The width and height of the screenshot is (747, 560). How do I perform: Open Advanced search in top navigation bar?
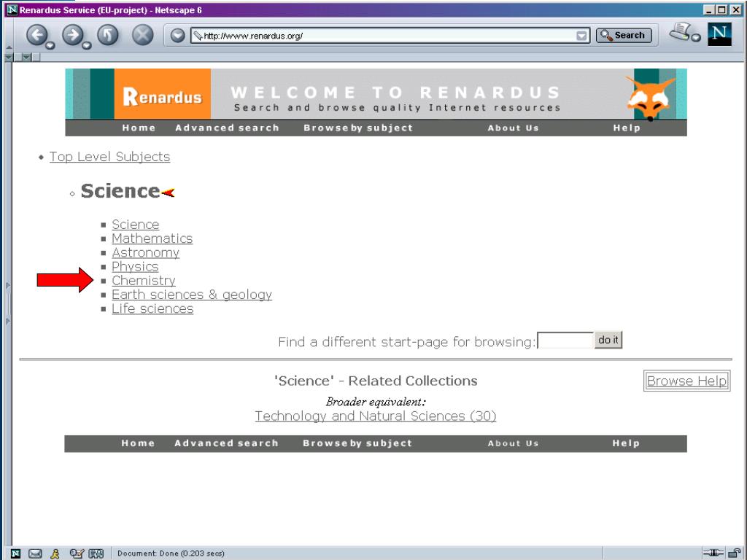227,128
